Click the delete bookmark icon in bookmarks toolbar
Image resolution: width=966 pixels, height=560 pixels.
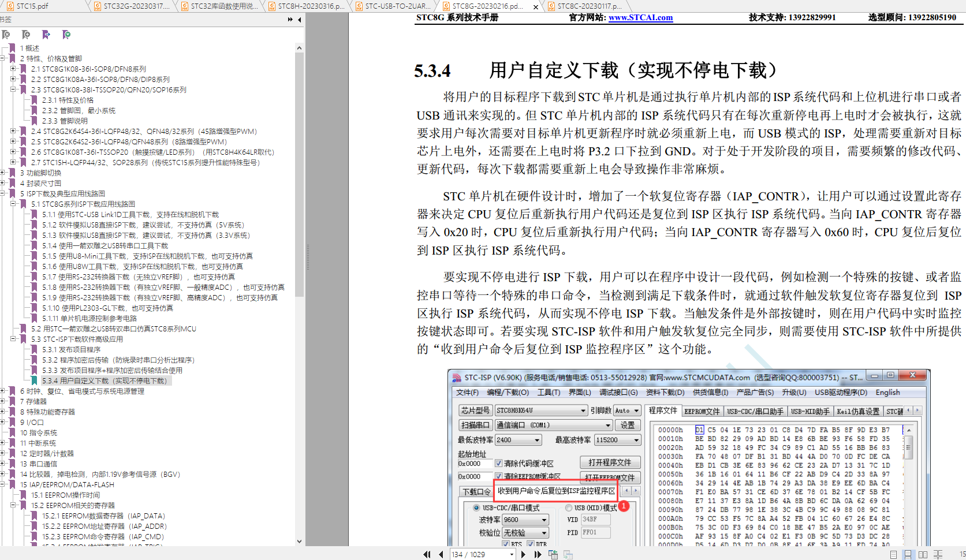(x=6, y=35)
